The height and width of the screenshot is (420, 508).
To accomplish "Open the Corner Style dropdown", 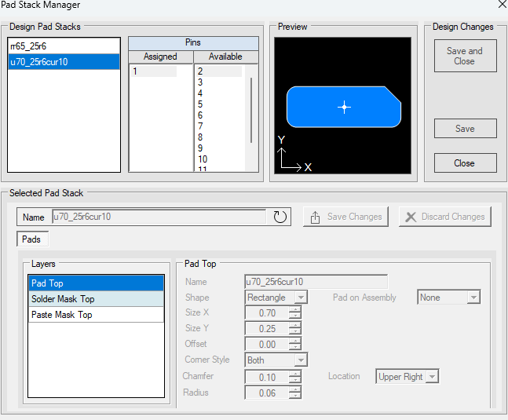I will tap(300, 360).
